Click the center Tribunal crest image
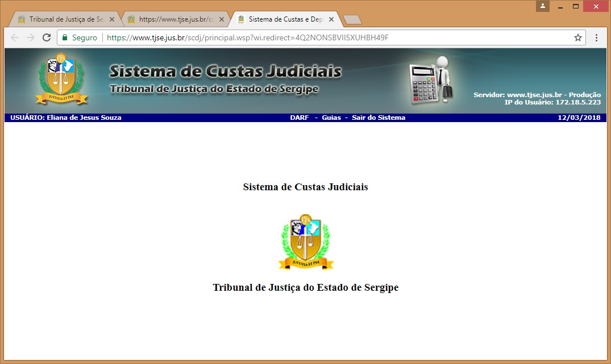The height and width of the screenshot is (364, 611). [306, 241]
